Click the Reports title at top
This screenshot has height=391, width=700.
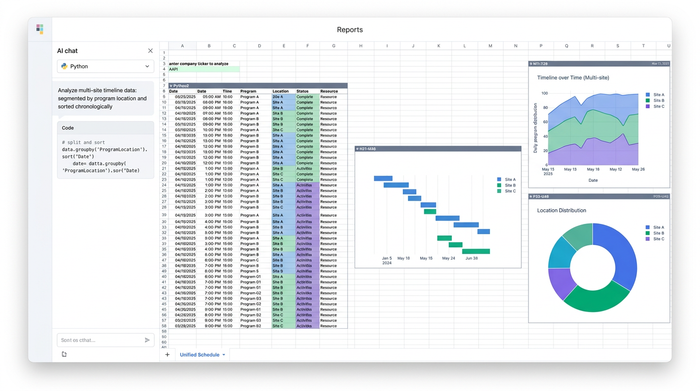click(x=350, y=29)
